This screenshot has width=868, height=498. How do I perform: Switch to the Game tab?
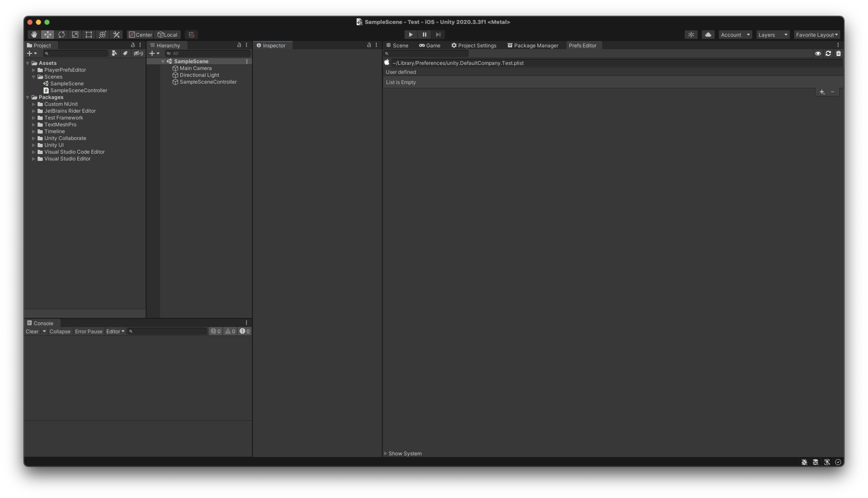[430, 45]
